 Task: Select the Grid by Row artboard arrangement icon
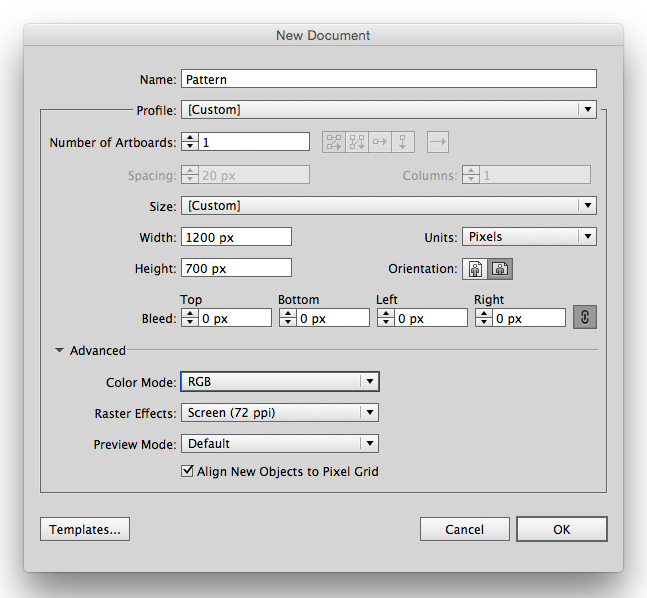pyautogui.click(x=334, y=142)
